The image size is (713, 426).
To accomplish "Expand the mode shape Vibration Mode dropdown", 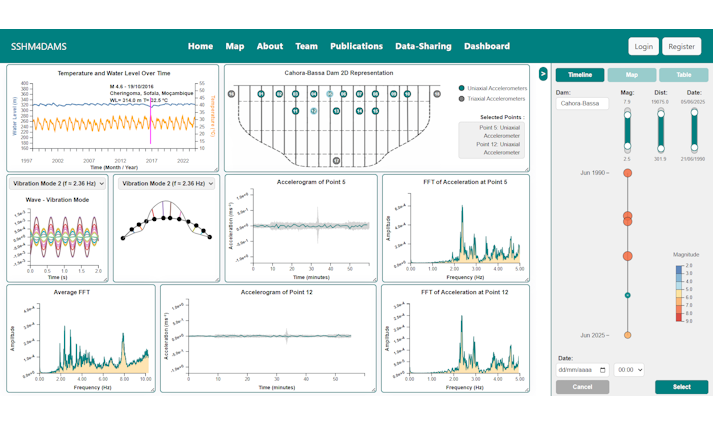I will [x=164, y=183].
